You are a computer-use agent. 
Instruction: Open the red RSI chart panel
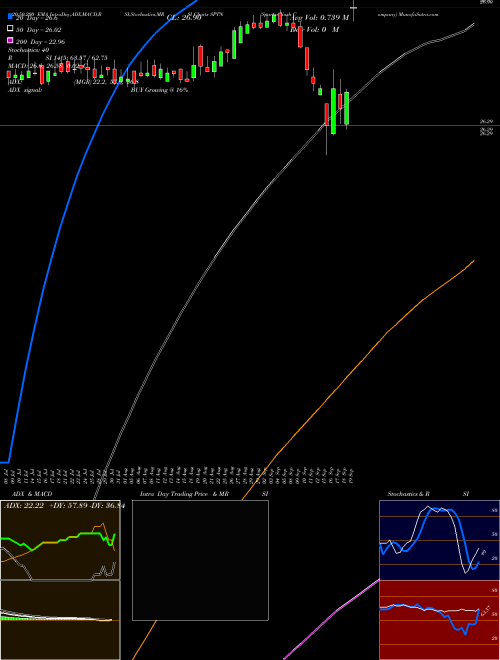coord(439,620)
